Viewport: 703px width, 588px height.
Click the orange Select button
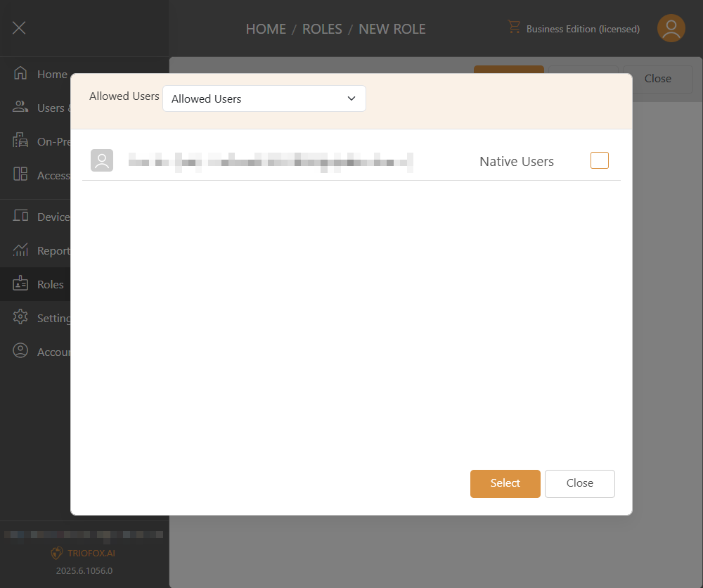tap(505, 483)
